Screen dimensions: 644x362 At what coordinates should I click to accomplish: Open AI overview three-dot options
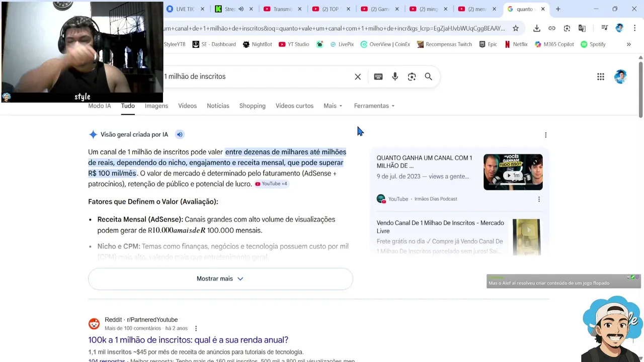click(x=545, y=135)
